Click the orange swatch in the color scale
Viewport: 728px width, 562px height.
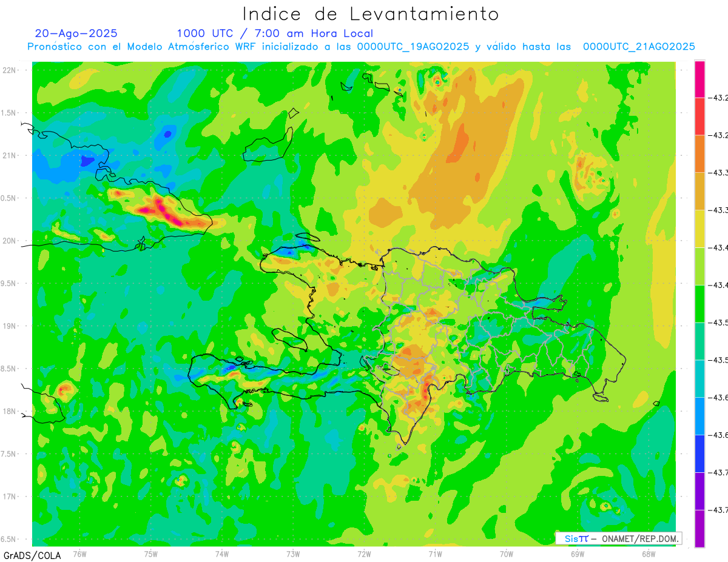tap(699, 153)
